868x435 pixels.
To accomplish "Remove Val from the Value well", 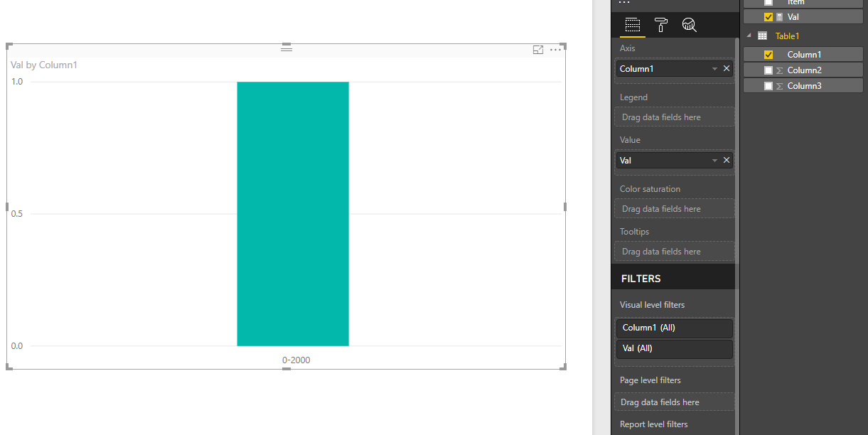I will point(727,160).
